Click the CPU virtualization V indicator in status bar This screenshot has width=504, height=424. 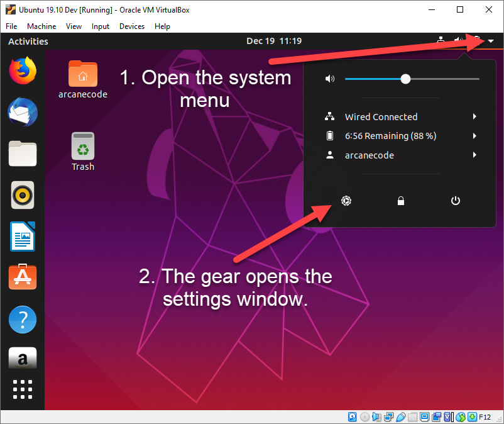(448, 417)
